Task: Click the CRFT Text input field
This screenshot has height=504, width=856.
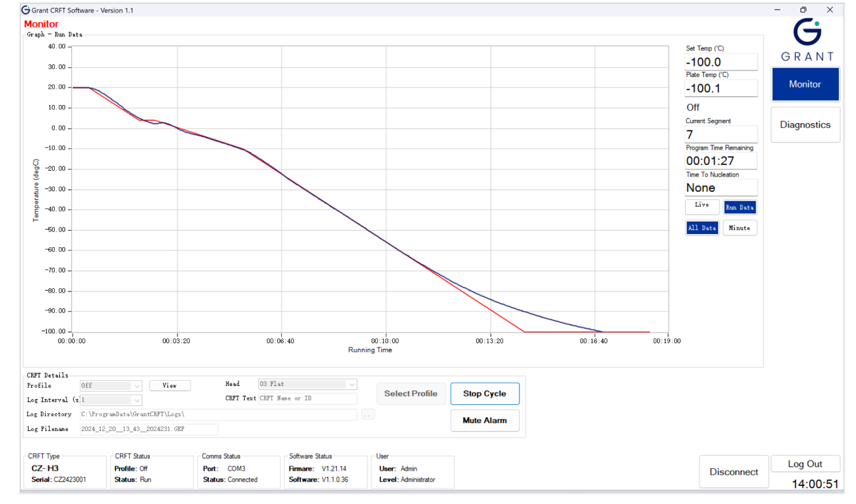Action: click(x=307, y=398)
